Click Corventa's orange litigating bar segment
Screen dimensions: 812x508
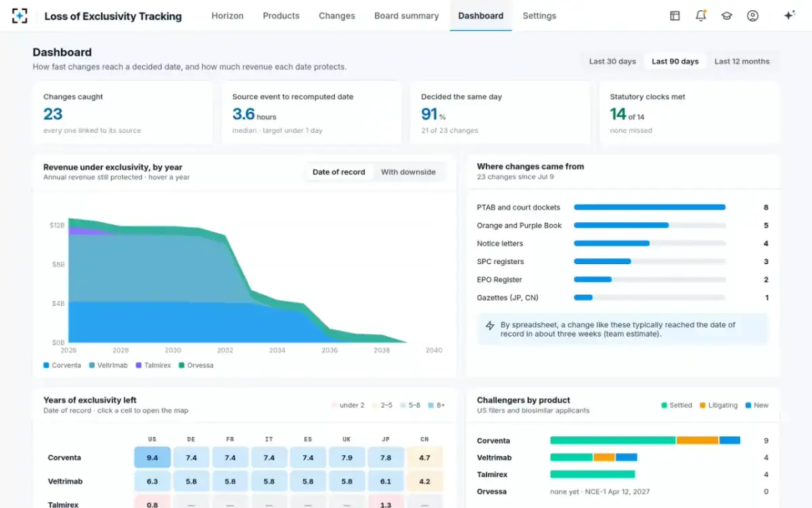697,440
